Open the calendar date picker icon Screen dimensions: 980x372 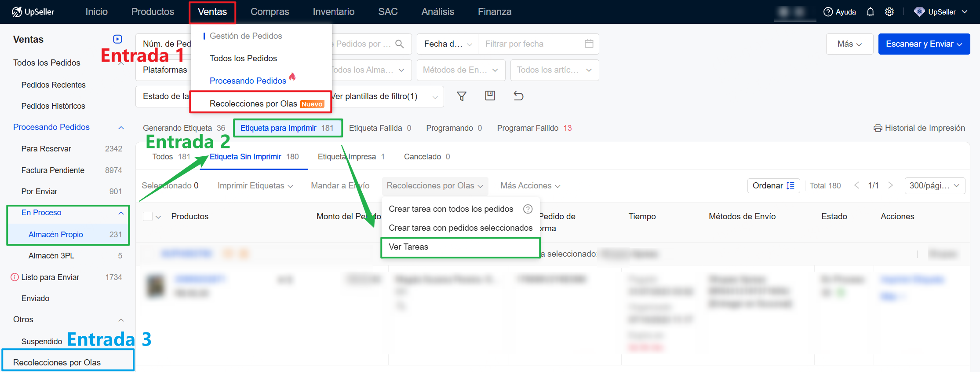coord(589,44)
